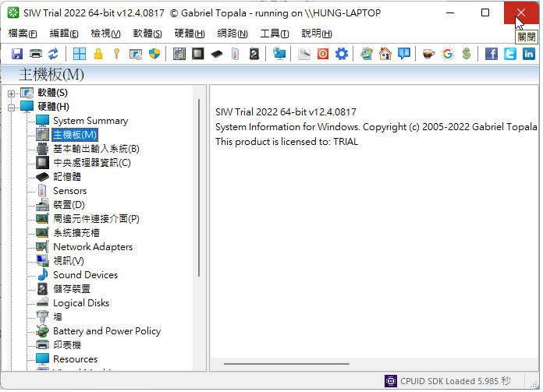Select Resources tree item
The width and height of the screenshot is (543, 392).
pyautogui.click(x=75, y=359)
